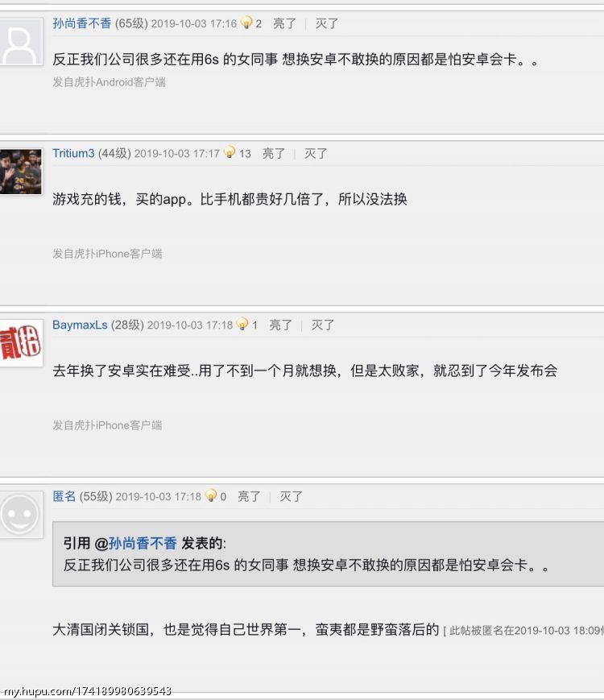Click 灭了 on BaymaxLs's comment
Image resolution: width=604 pixels, height=700 pixels.
pyautogui.click(x=322, y=325)
